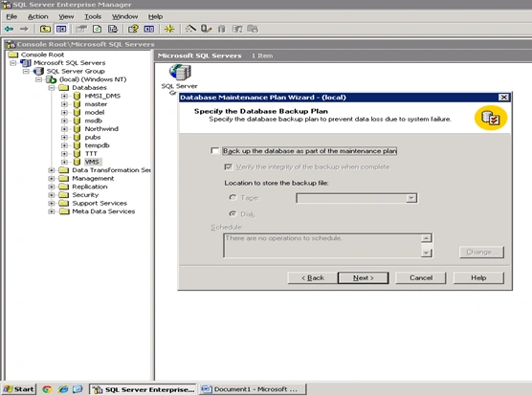
Task: Select the TTT database tree item
Action: [91, 154]
